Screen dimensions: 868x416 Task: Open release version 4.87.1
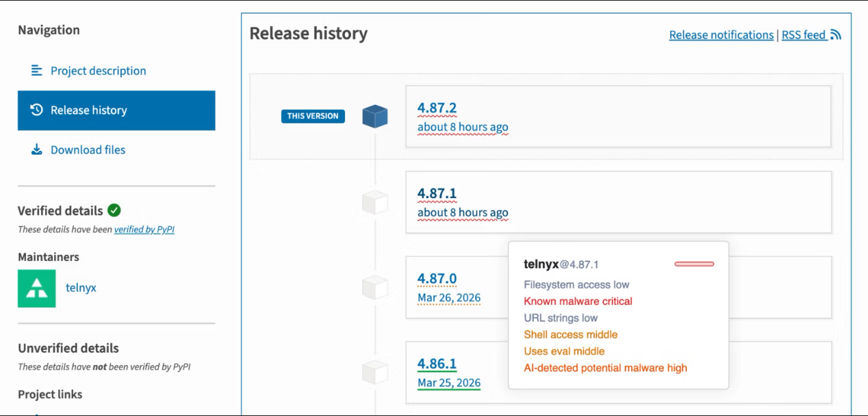coord(437,194)
